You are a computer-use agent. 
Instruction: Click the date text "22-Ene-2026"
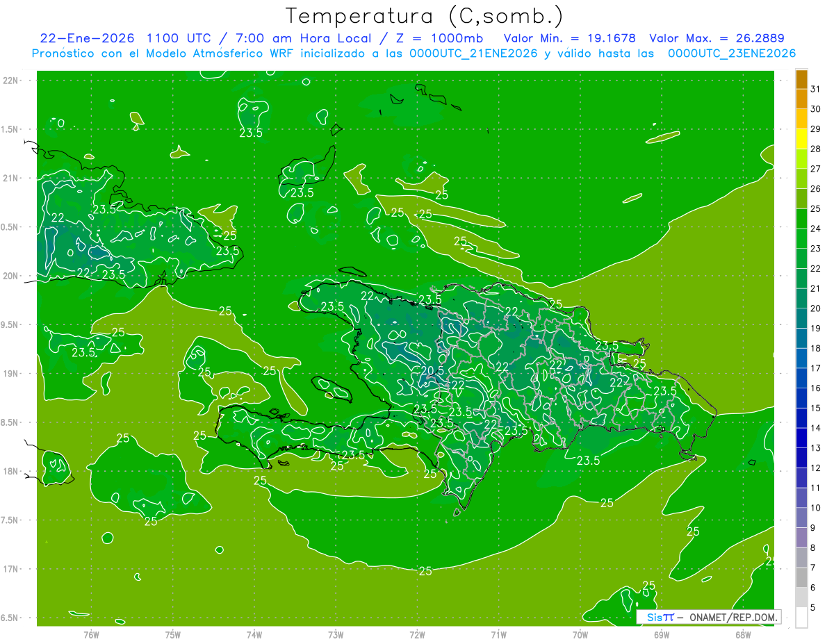88,38
